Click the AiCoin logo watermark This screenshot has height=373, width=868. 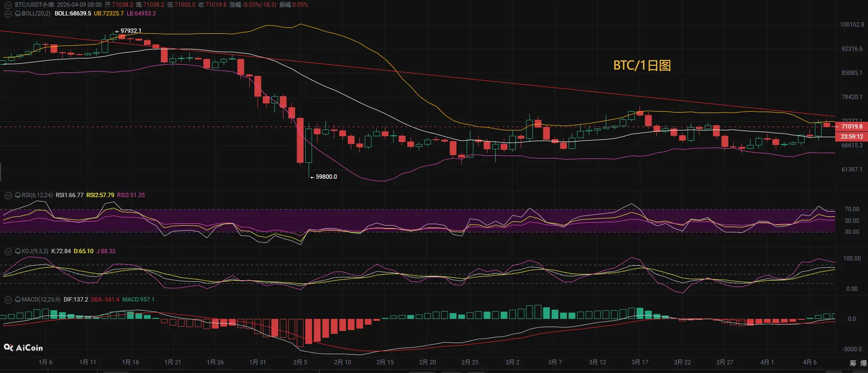coord(23,347)
